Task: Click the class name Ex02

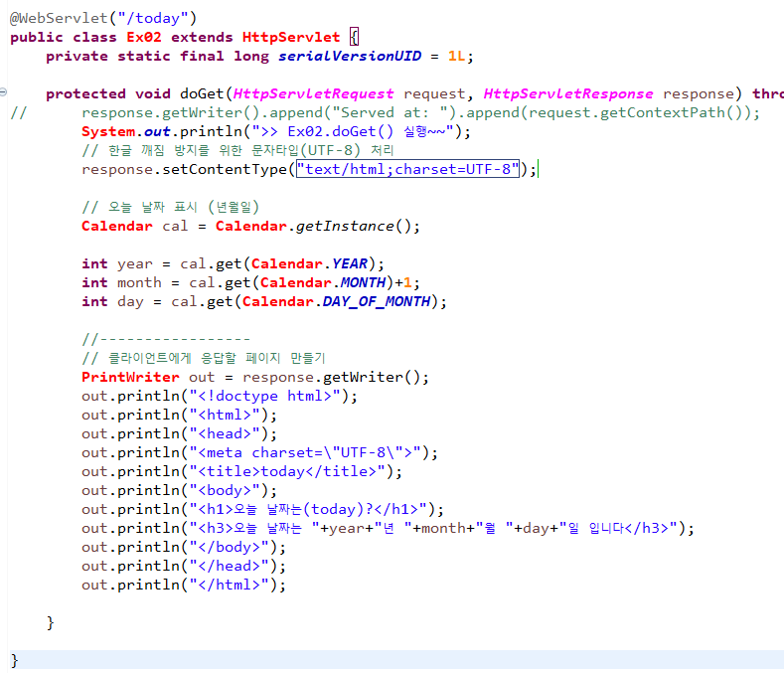Action: [x=144, y=37]
